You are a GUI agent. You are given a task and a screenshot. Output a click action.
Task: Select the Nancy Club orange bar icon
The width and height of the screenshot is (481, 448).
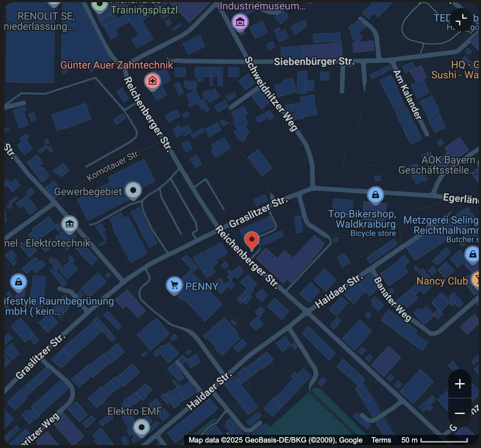pyautogui.click(x=476, y=280)
